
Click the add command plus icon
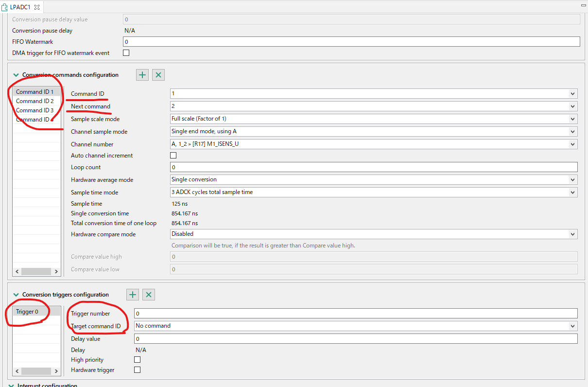click(x=142, y=74)
